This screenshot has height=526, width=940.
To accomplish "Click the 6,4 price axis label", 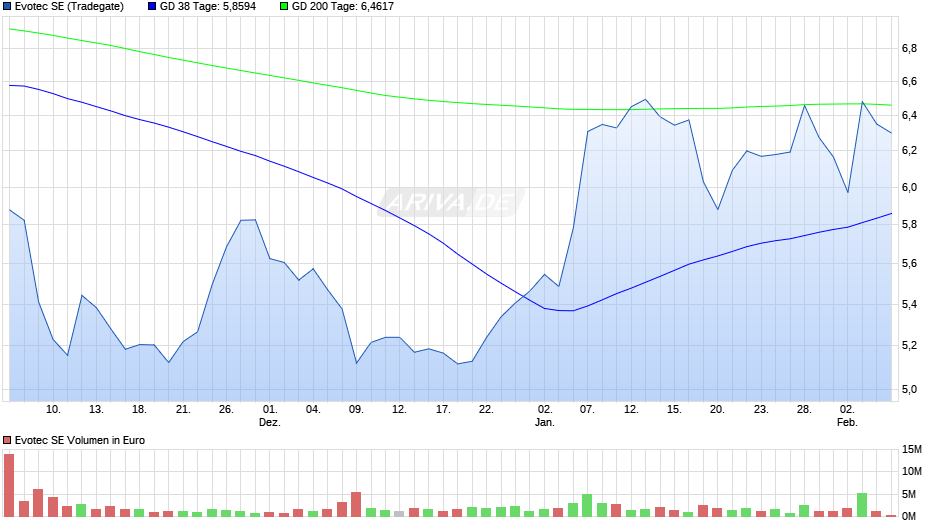I will pyautogui.click(x=909, y=115).
